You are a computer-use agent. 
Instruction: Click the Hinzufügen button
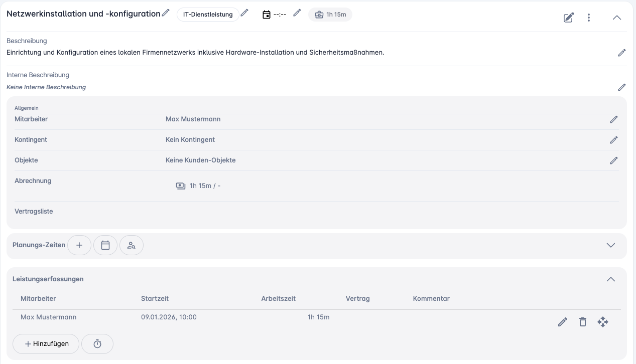pos(46,344)
